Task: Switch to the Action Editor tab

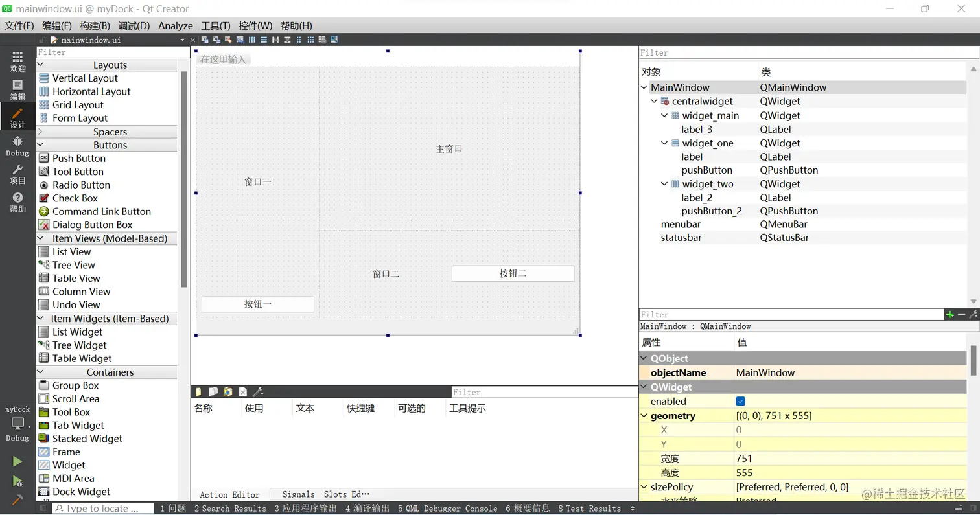Action: coord(229,494)
